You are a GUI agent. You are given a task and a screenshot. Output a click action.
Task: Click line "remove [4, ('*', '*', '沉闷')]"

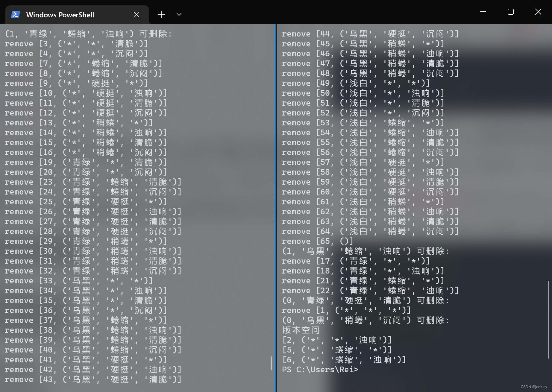(x=76, y=54)
